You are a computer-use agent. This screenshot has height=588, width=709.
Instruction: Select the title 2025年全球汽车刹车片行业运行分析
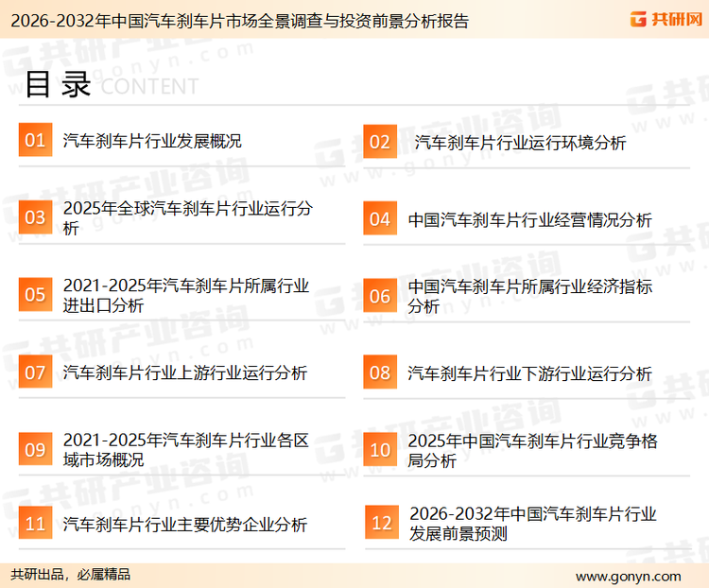pyautogui.click(x=188, y=218)
